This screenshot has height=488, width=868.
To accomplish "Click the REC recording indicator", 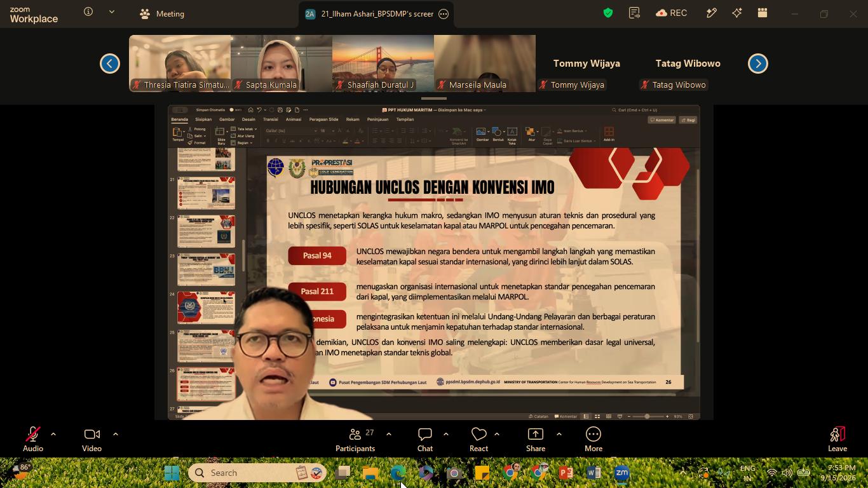I will coord(671,13).
